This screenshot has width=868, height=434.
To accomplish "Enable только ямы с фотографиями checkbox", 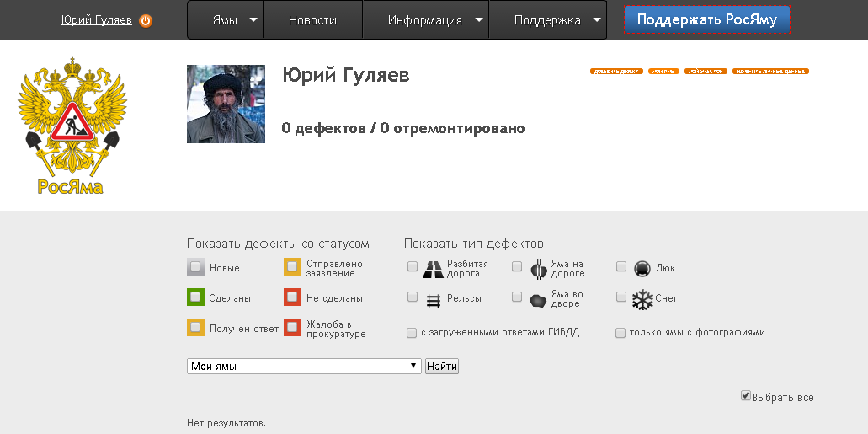I will pos(620,333).
